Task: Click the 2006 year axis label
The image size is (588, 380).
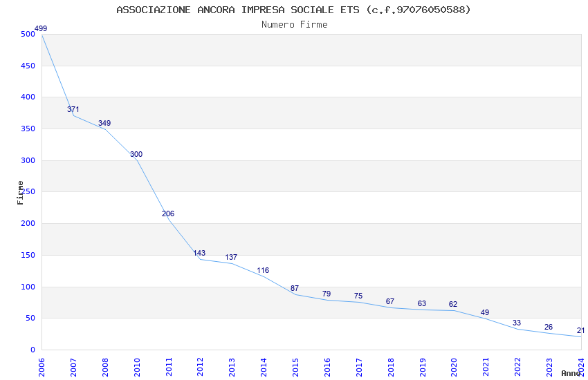Action: [42, 368]
